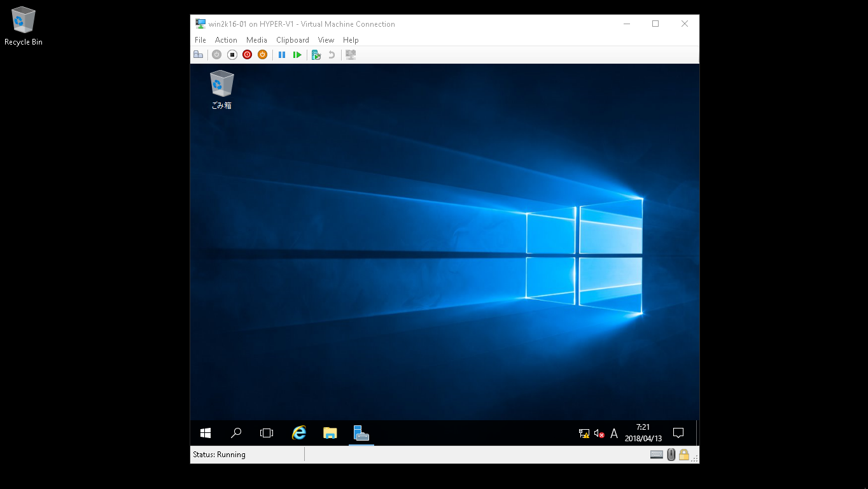
Task: Close the Virtual Machine Connection window
Action: pos(685,24)
